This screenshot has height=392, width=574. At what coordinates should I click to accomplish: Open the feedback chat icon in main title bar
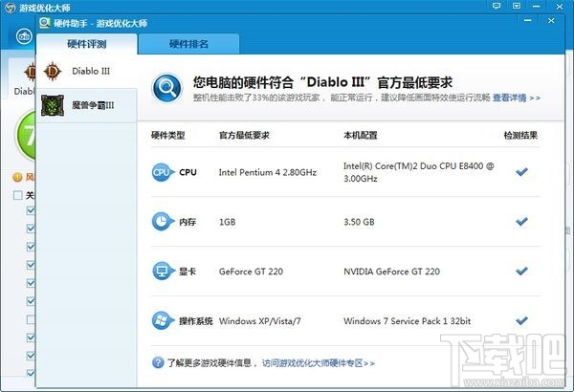click(x=497, y=6)
